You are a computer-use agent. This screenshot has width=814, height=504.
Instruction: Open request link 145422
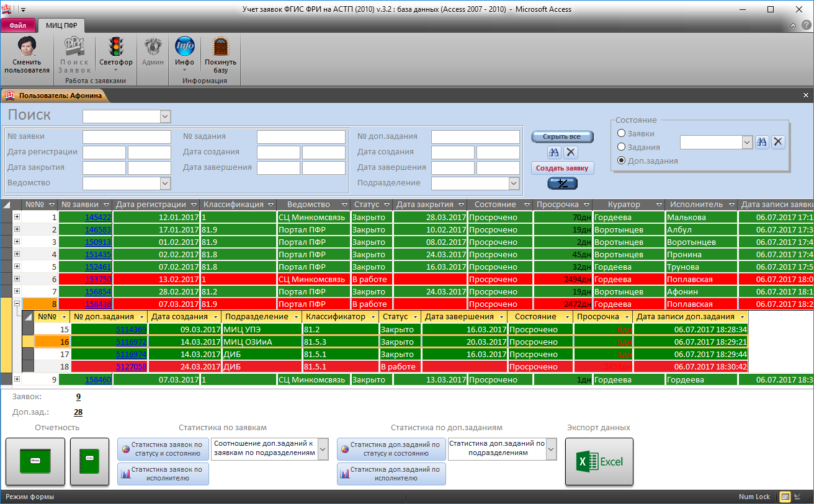(x=98, y=218)
